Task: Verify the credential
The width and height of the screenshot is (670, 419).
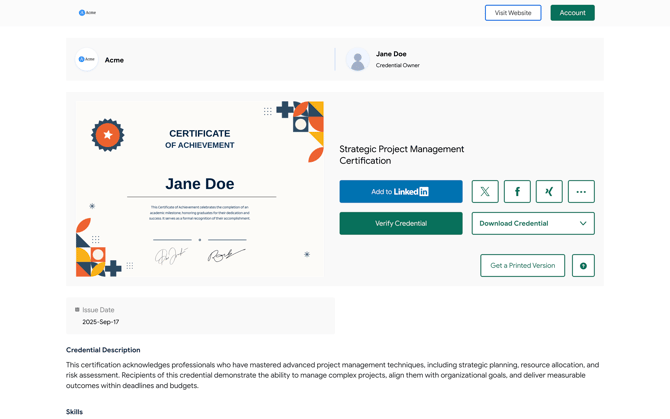Action: tap(400, 223)
